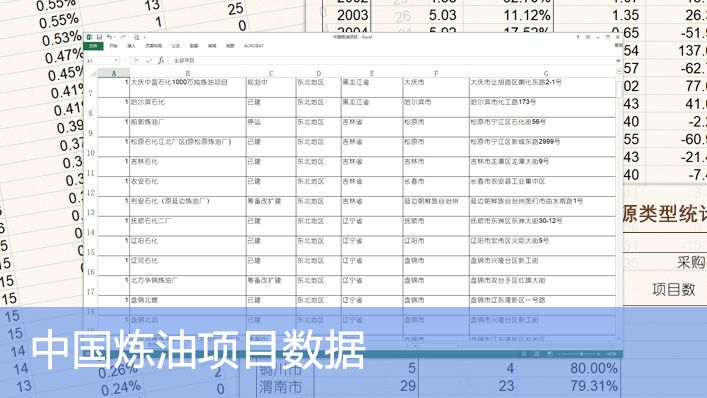Click the Select All corner button
Screen dimensions: 707x398
click(x=92, y=73)
